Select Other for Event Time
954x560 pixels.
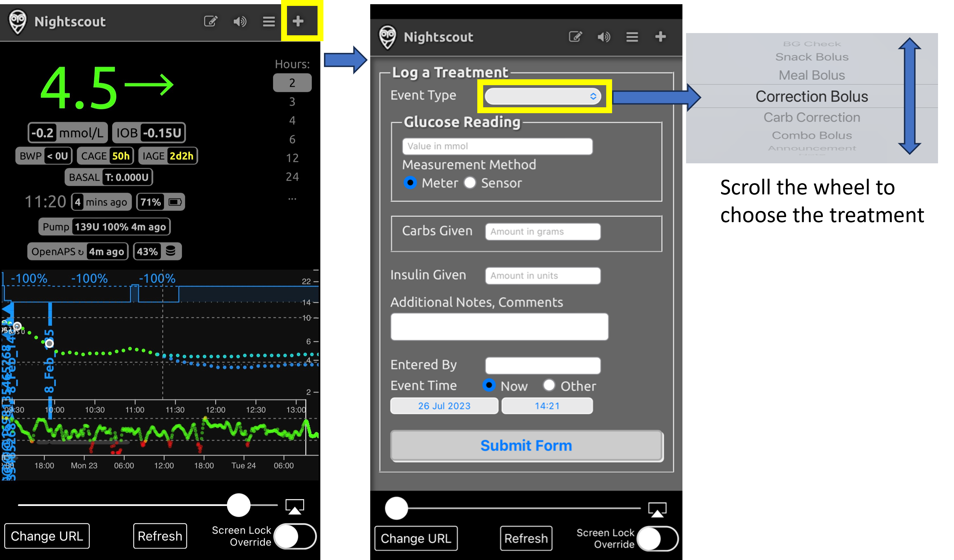[x=549, y=385]
